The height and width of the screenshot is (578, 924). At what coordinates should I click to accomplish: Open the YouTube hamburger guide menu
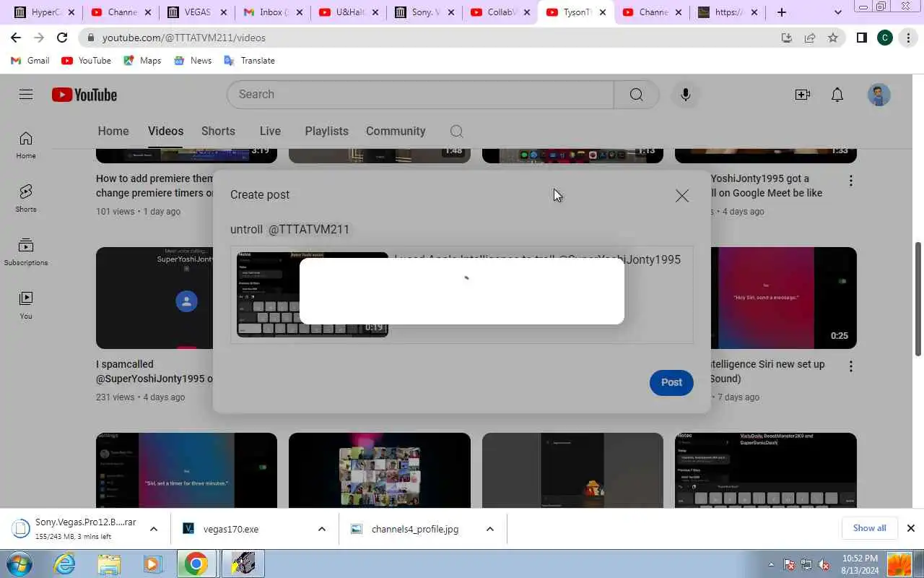26,94
